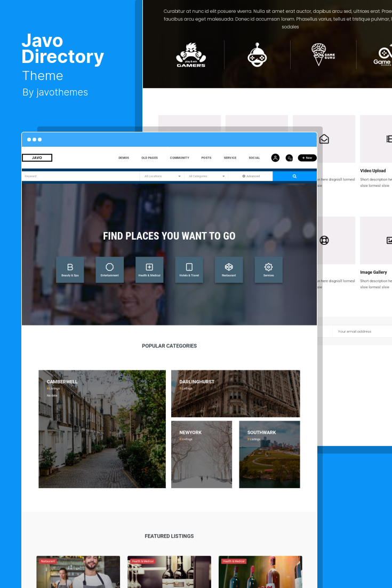Click the FEATURED LISTINGS heading
Image resolution: width=392 pixels, height=588 pixels.
[x=170, y=536]
